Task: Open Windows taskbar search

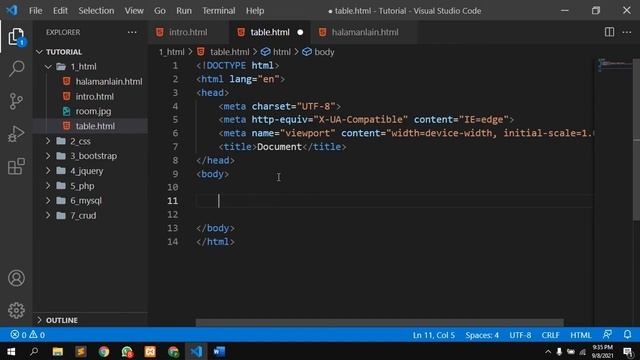Action: pos(34,351)
